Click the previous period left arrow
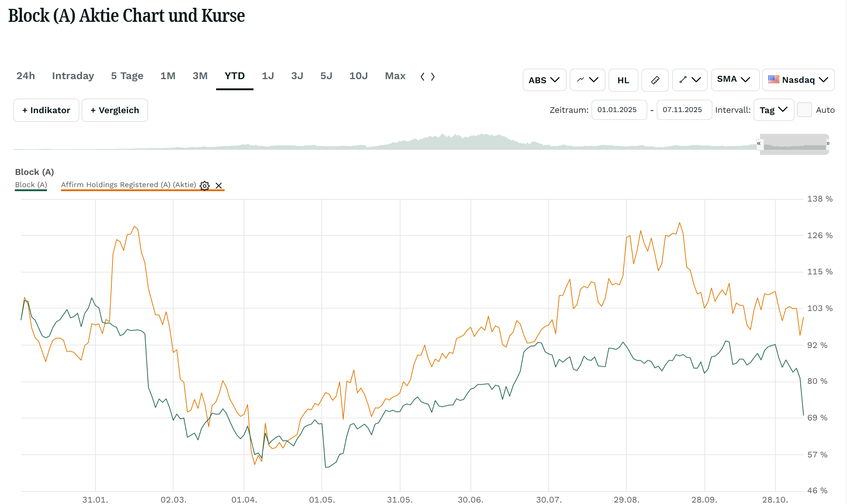The width and height of the screenshot is (847, 504). (x=423, y=77)
